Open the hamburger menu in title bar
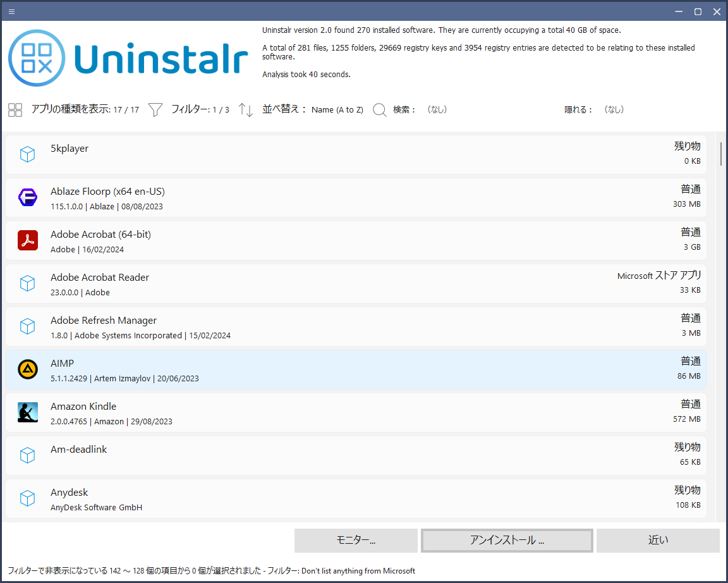The width and height of the screenshot is (728, 583). point(11,11)
